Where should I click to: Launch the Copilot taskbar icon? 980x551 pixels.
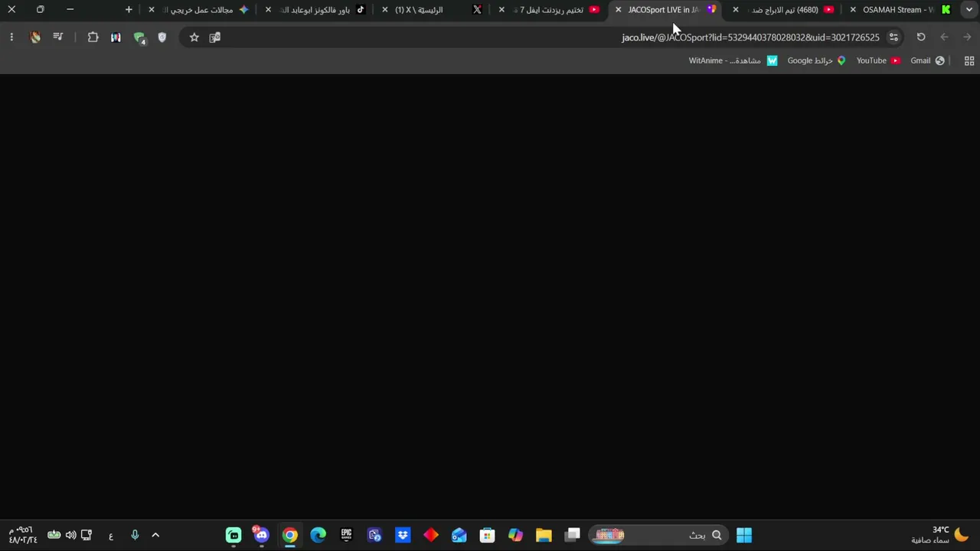[x=515, y=535]
